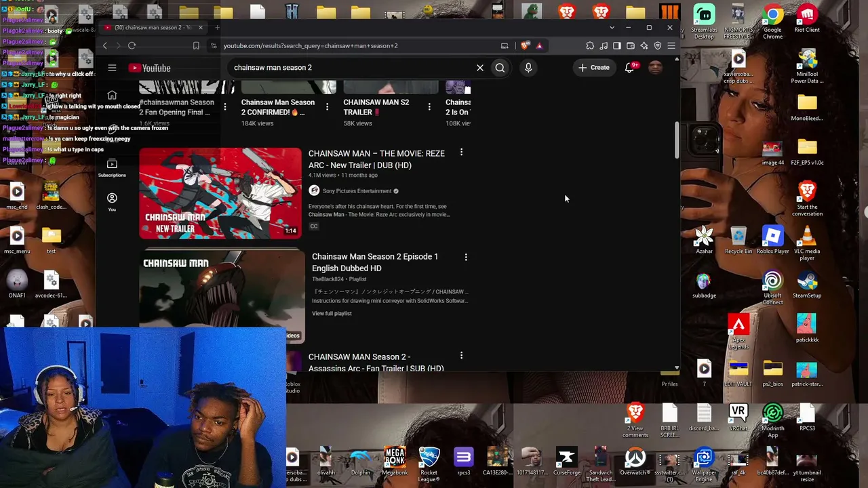Open the Recycle Bin on desktop
868x488 pixels.
738,241
